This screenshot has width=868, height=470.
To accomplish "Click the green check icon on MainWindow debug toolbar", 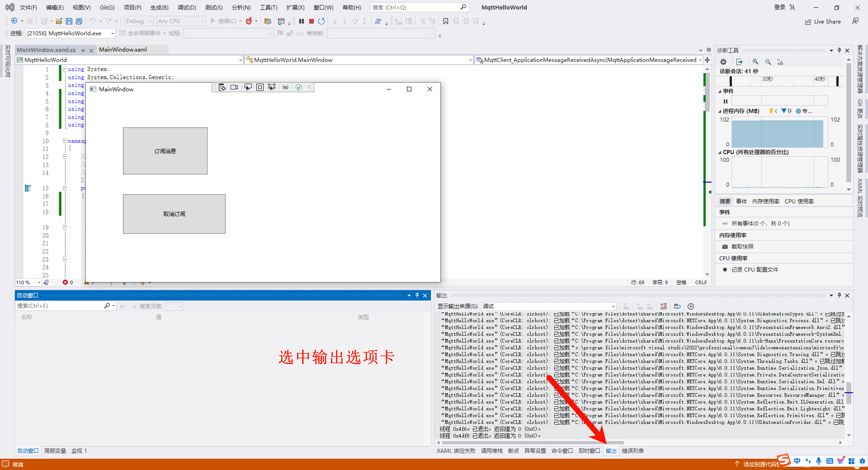I will [x=299, y=87].
